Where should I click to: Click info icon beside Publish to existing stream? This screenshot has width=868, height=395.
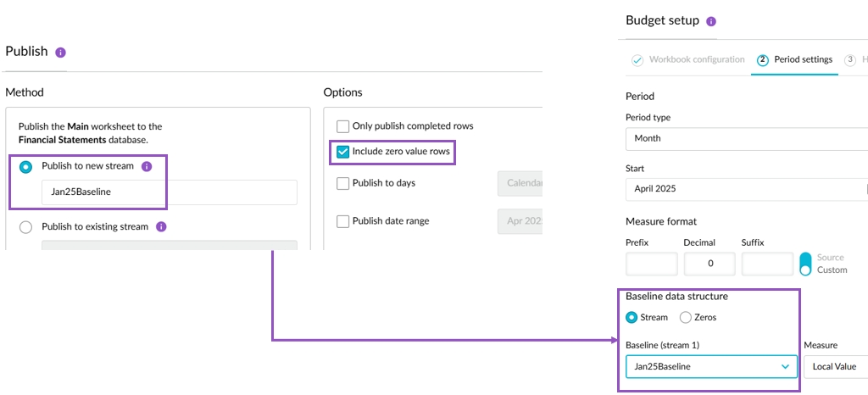[x=161, y=227]
